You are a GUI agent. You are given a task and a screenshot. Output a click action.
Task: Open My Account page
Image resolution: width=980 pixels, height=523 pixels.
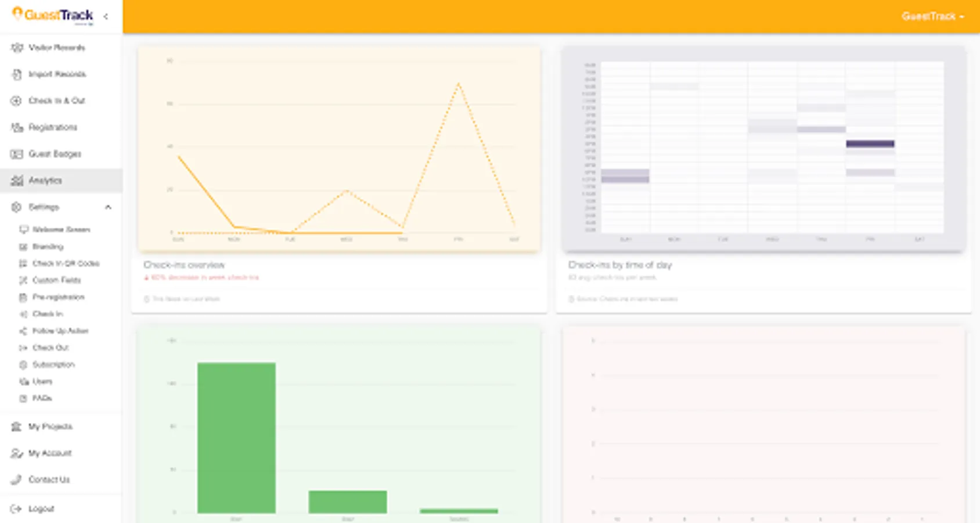pyautogui.click(x=50, y=453)
